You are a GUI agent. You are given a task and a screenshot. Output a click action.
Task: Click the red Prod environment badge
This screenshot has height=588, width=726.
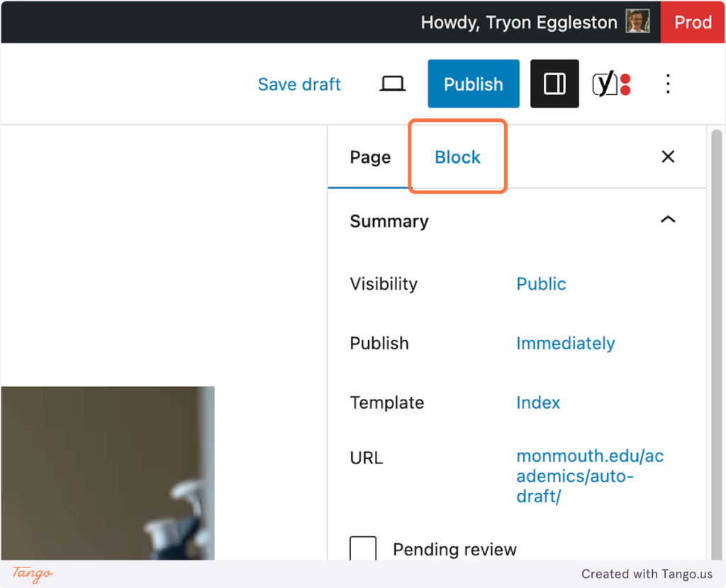(x=692, y=22)
